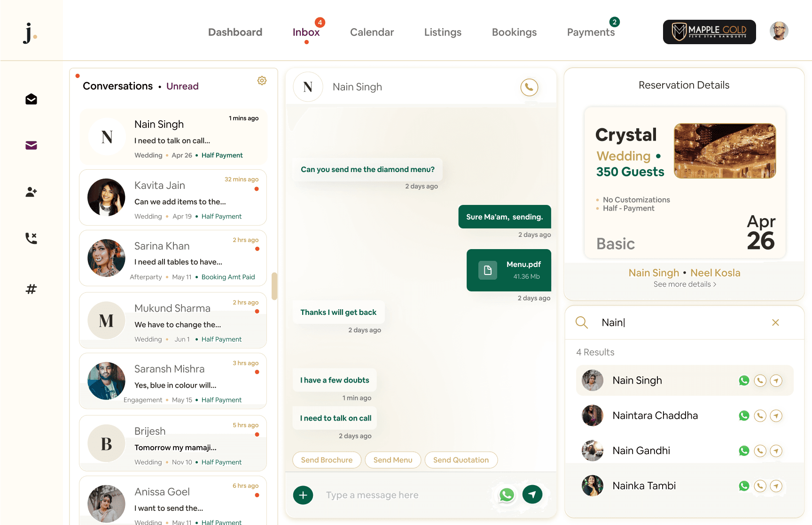The height and width of the screenshot is (525, 812).
Task: Clear the search field with X
Action: tap(775, 322)
